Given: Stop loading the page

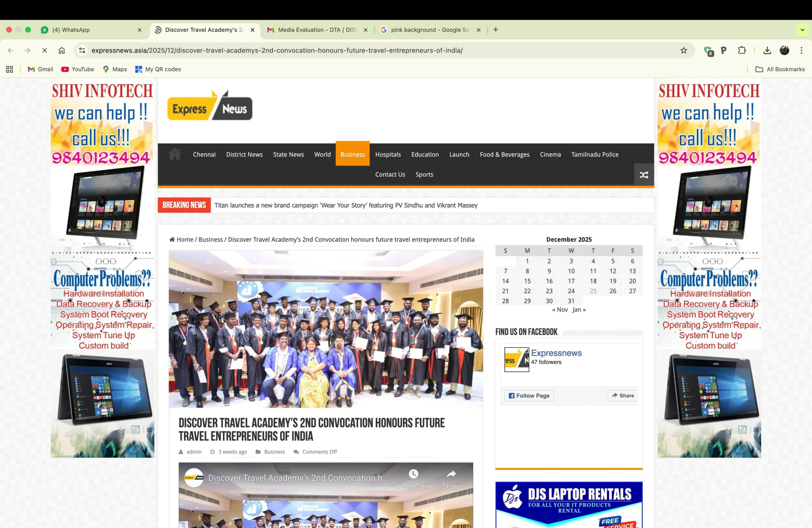Looking at the screenshot, I should click(x=44, y=50).
